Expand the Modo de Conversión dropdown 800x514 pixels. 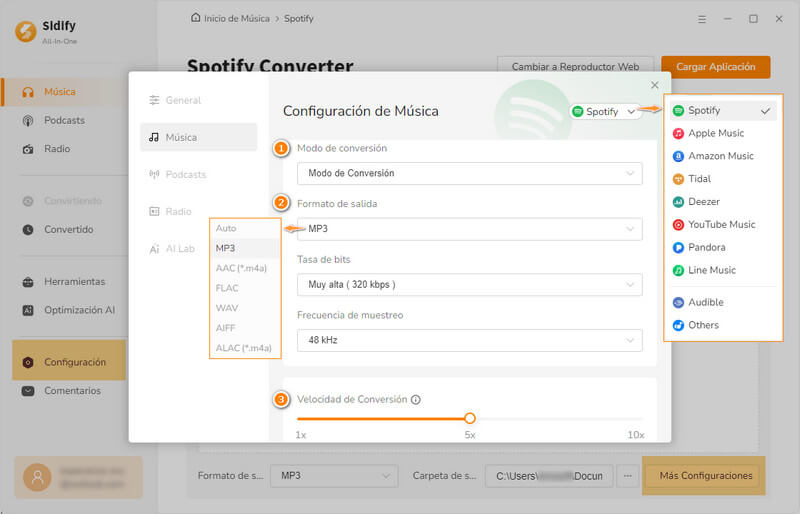click(x=469, y=174)
